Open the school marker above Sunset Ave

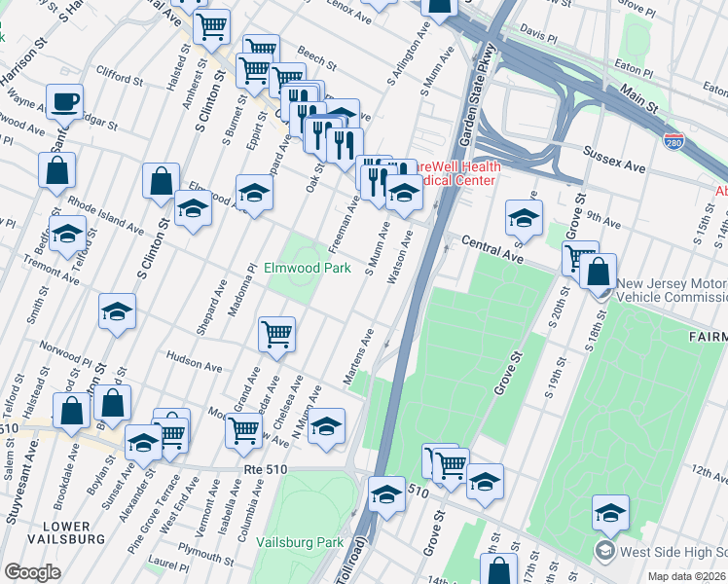click(x=143, y=444)
